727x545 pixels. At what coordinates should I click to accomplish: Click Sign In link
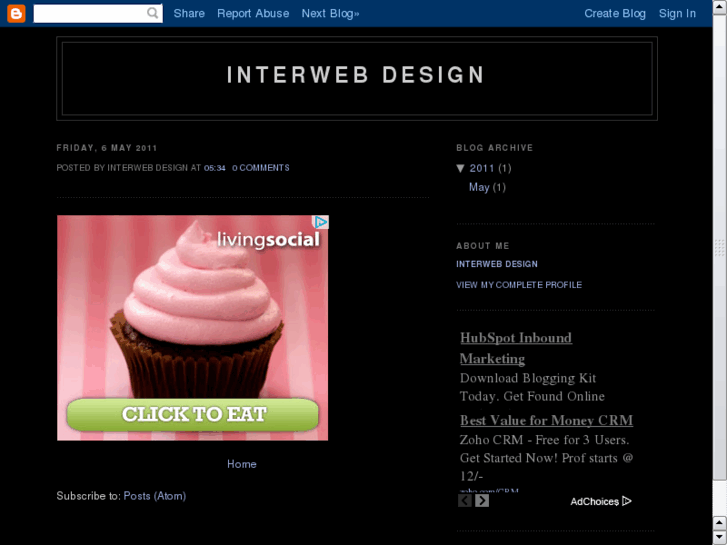click(677, 13)
